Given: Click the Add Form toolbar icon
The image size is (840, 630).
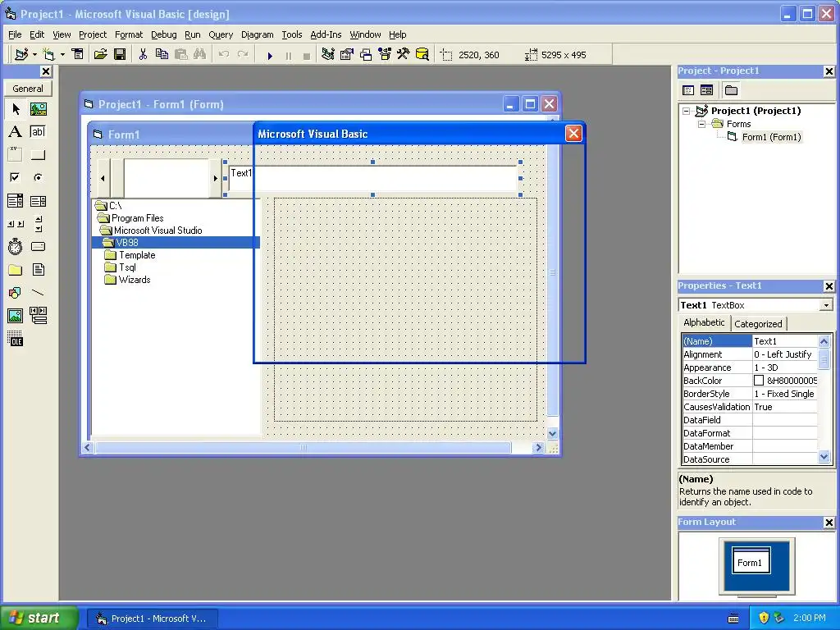Looking at the screenshot, I should coord(48,55).
